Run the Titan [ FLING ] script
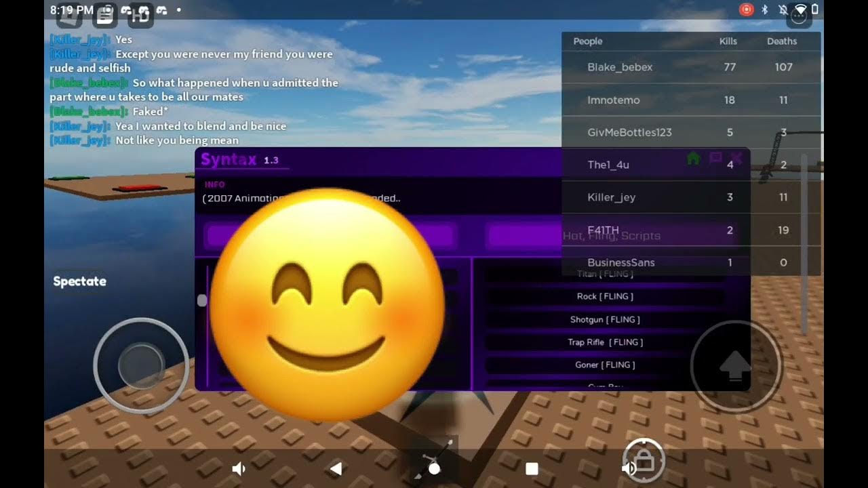Viewport: 868px width, 488px height. coord(605,274)
